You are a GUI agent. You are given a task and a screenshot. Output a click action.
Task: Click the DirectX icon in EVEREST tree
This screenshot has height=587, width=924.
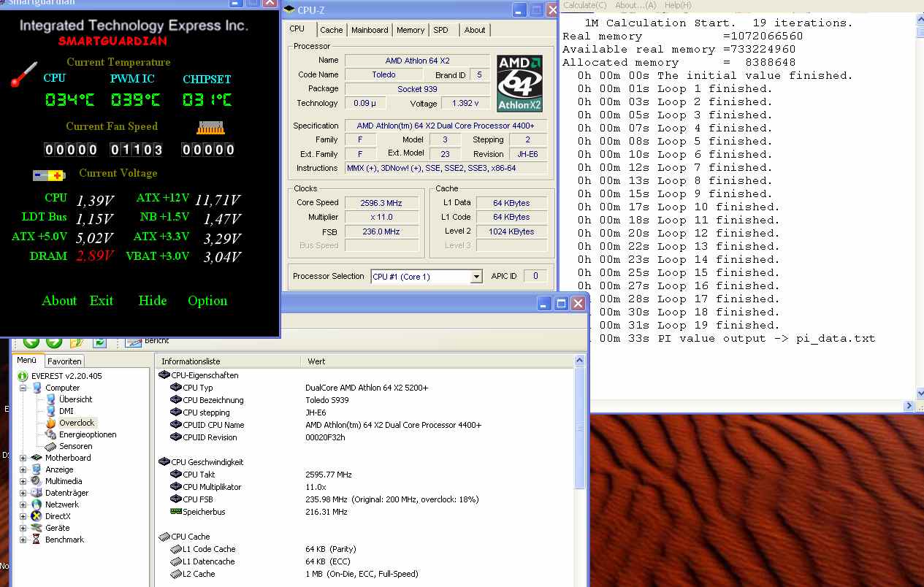pyautogui.click(x=37, y=516)
